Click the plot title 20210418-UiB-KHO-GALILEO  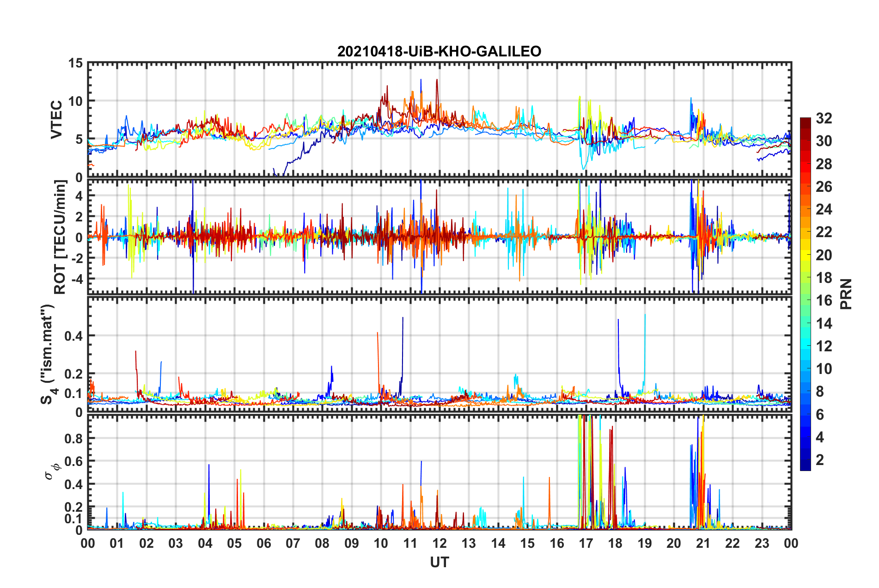tap(439, 51)
